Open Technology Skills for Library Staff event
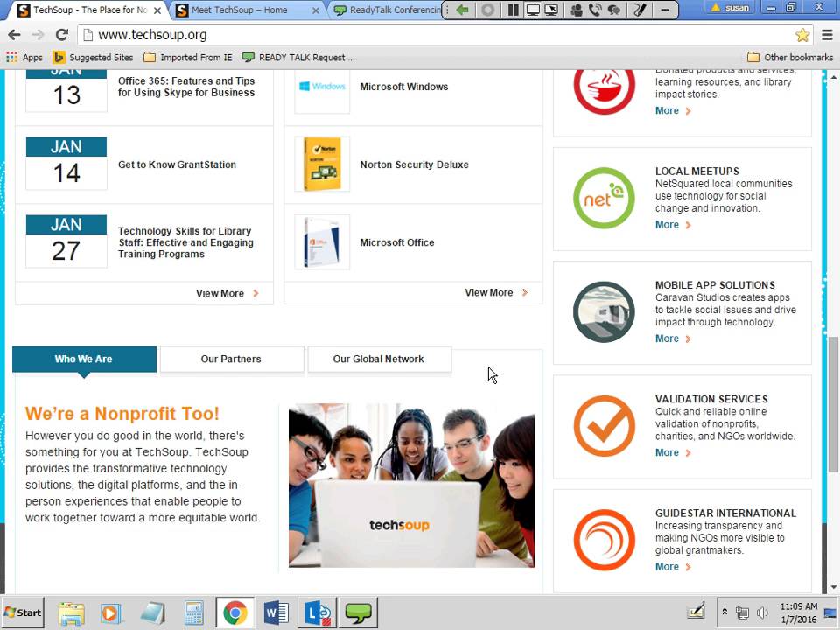The height and width of the screenshot is (630, 840). (185, 242)
